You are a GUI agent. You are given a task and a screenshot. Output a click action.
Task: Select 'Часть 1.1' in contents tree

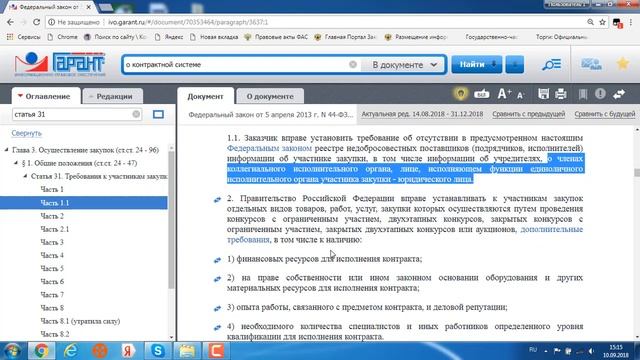[83, 203]
